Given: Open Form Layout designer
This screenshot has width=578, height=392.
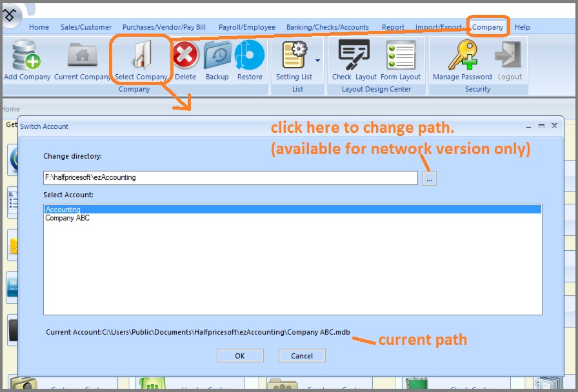Looking at the screenshot, I should [x=401, y=57].
